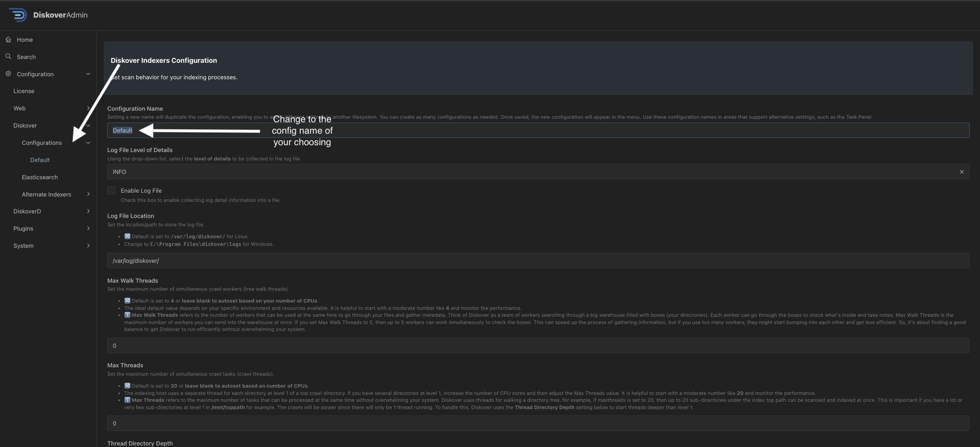
Task: Collapse the Configuration menu chevron
Action: (x=88, y=74)
